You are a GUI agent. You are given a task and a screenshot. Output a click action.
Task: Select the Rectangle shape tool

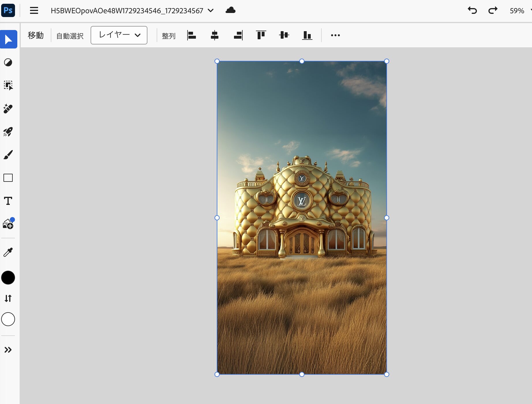coord(8,178)
